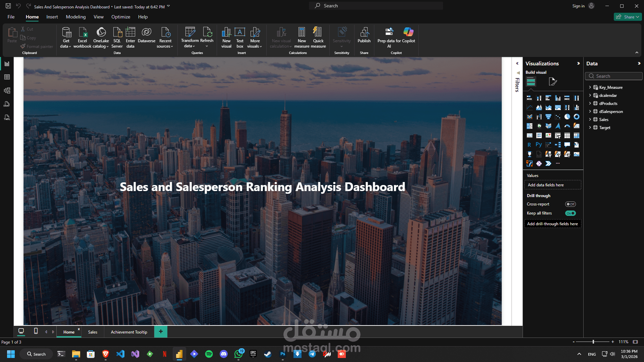Pick the Gauge visual icon
Screen dimensions: 644x362
click(x=567, y=126)
